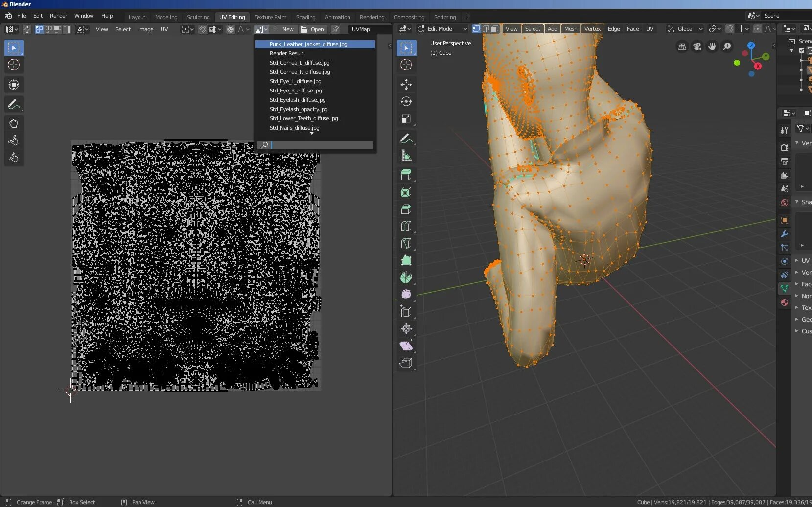Click the viewport zoom magnifier icon
Image resolution: width=812 pixels, height=507 pixels.
coord(727,46)
